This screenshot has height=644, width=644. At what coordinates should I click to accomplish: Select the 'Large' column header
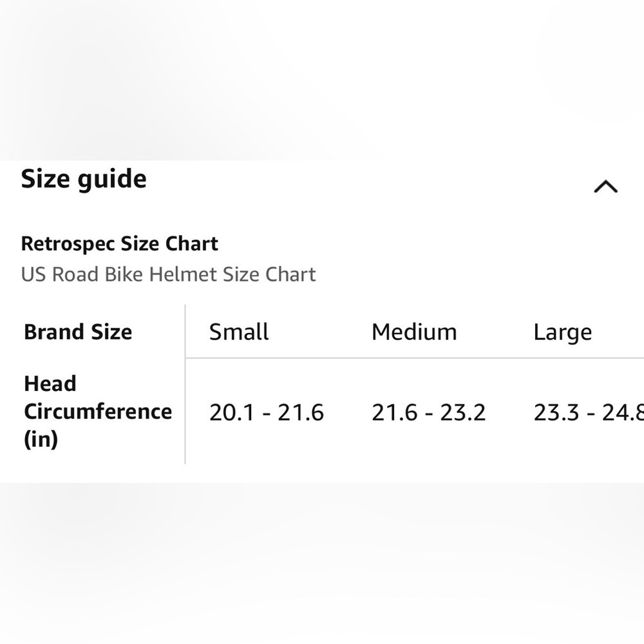pyautogui.click(x=563, y=333)
